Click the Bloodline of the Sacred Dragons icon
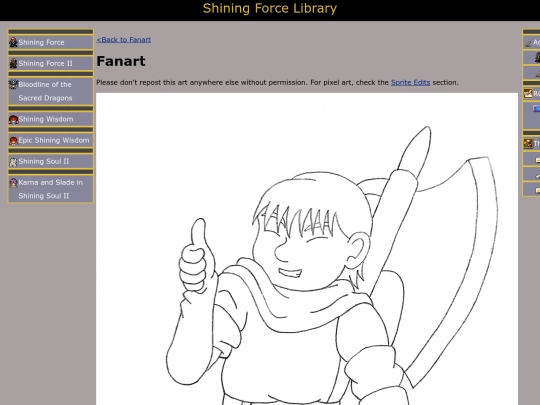540x405 pixels. click(13, 84)
